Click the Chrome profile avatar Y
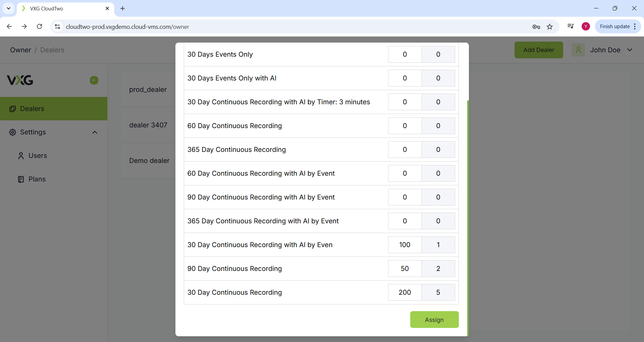 586,26
